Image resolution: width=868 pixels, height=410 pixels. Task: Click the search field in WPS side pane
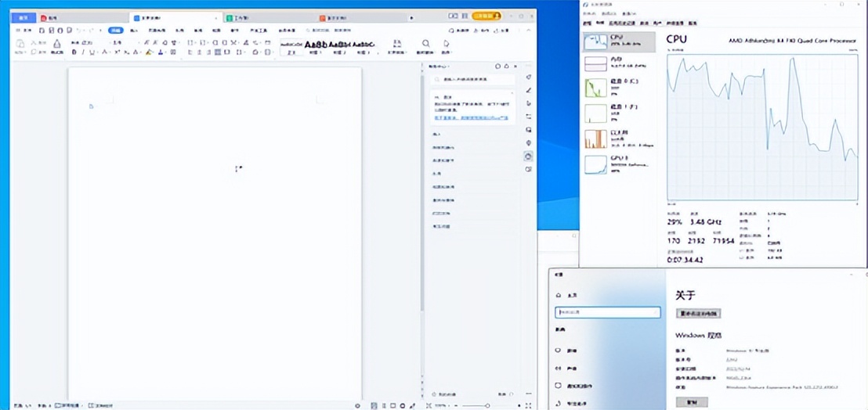473,80
